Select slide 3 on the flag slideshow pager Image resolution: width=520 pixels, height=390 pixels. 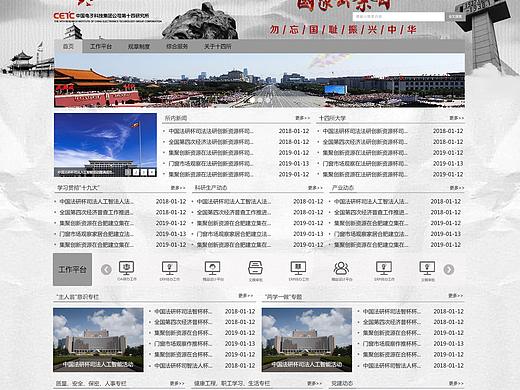tap(144, 172)
